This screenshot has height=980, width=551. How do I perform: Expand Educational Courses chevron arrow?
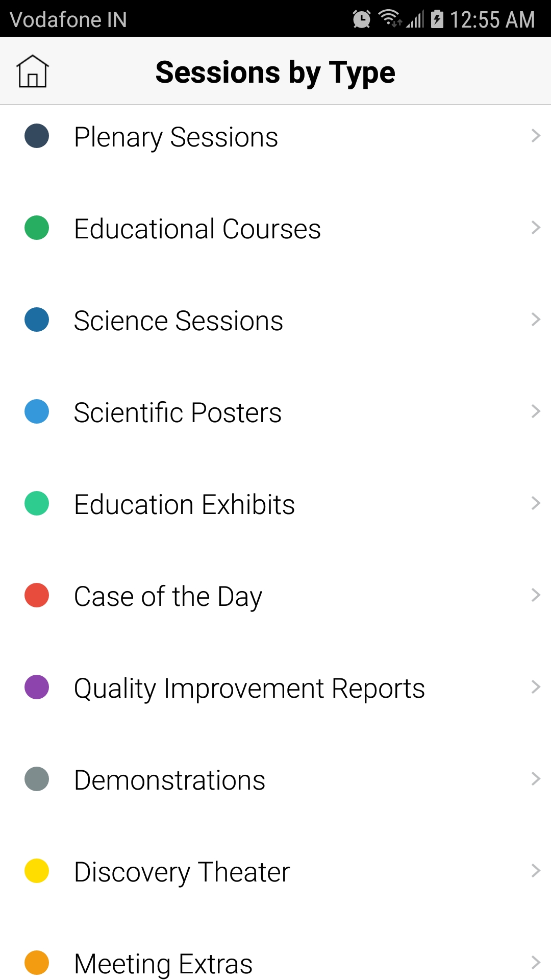535,228
